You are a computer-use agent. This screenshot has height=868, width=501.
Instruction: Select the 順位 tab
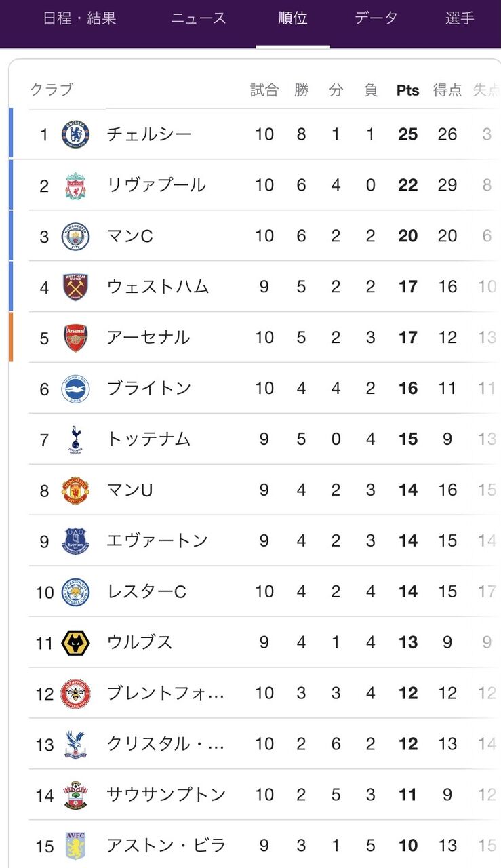pos(293,18)
